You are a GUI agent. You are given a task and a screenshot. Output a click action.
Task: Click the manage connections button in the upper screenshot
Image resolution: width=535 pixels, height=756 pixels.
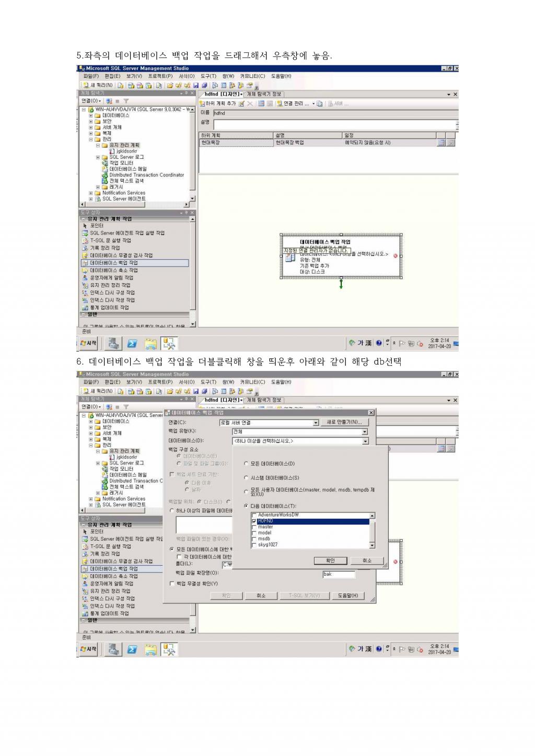pos(293,103)
